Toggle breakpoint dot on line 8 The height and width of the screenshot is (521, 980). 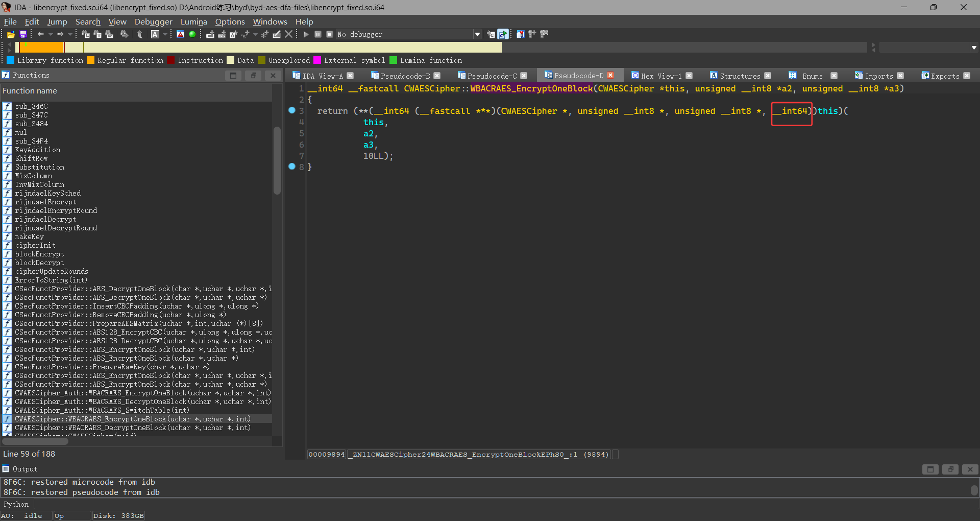292,166
